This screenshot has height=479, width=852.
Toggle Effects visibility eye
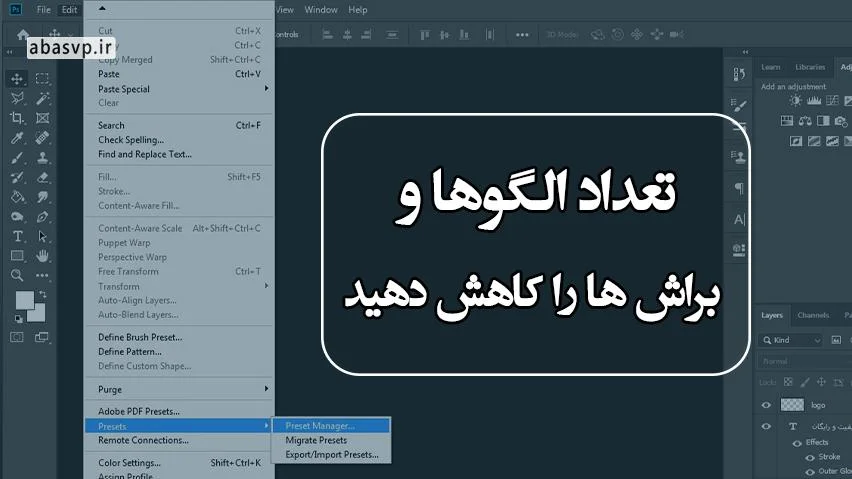coord(797,443)
